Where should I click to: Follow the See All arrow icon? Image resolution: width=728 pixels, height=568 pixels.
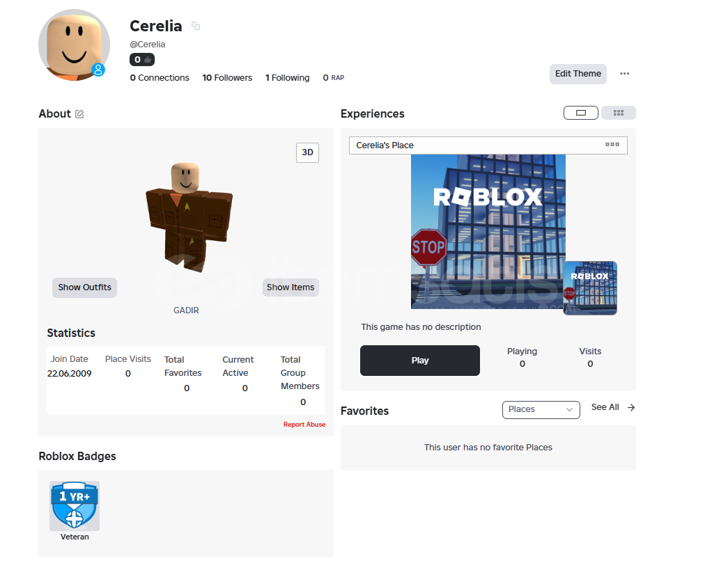pos(631,407)
